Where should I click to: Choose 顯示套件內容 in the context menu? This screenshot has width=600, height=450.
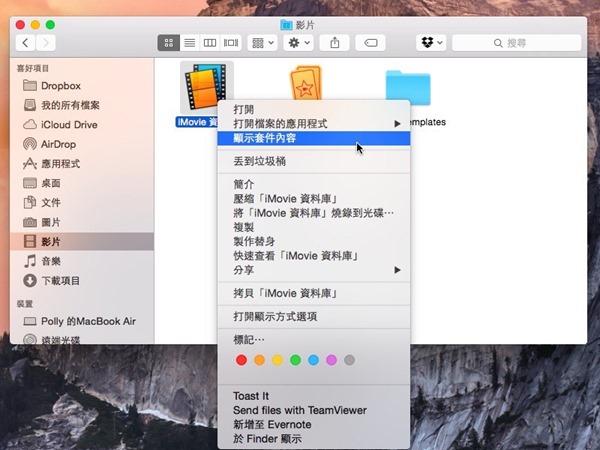[x=314, y=138]
